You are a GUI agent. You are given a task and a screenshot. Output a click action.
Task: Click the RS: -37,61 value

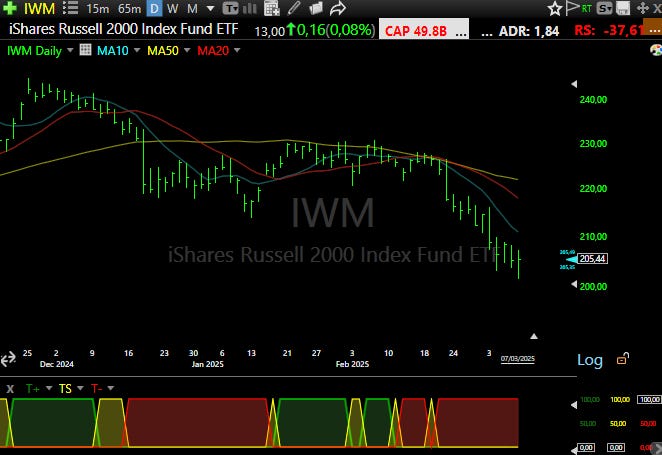tap(610, 30)
